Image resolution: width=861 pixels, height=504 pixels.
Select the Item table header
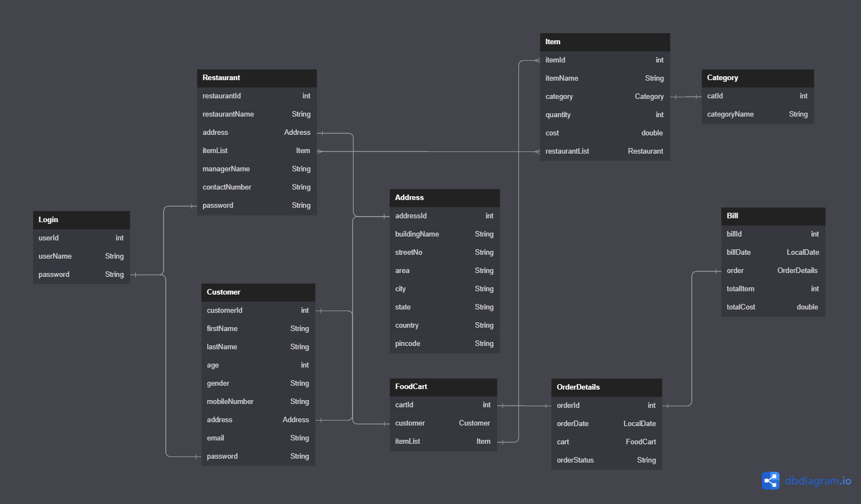pyautogui.click(x=605, y=42)
